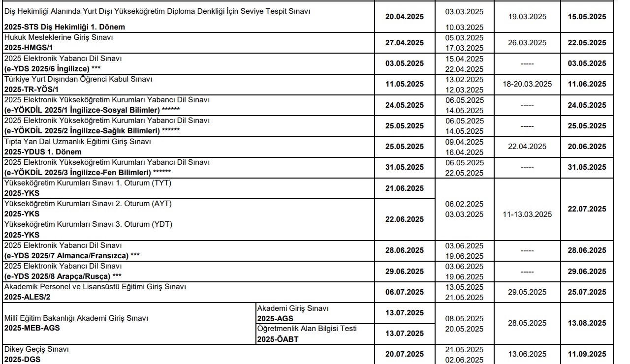Select the date 22.06.2025
630x364 pixels.
pos(405,219)
